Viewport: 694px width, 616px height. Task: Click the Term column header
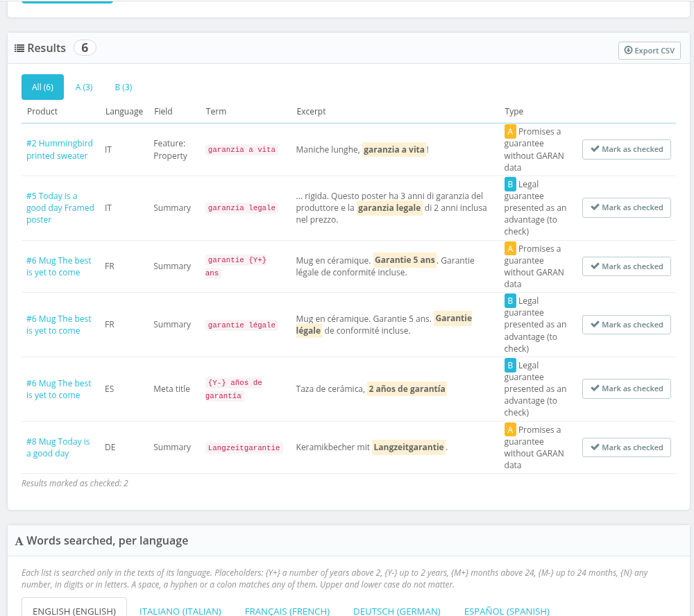coord(216,112)
